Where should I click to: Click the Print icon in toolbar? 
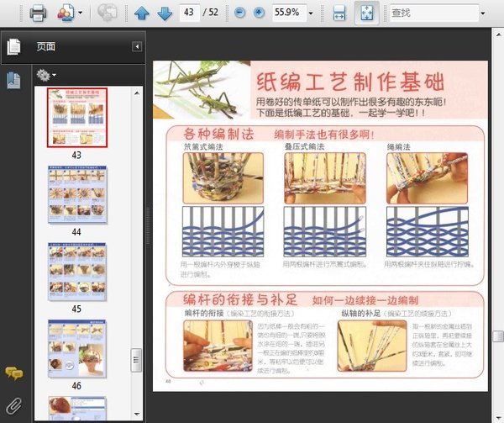point(38,13)
